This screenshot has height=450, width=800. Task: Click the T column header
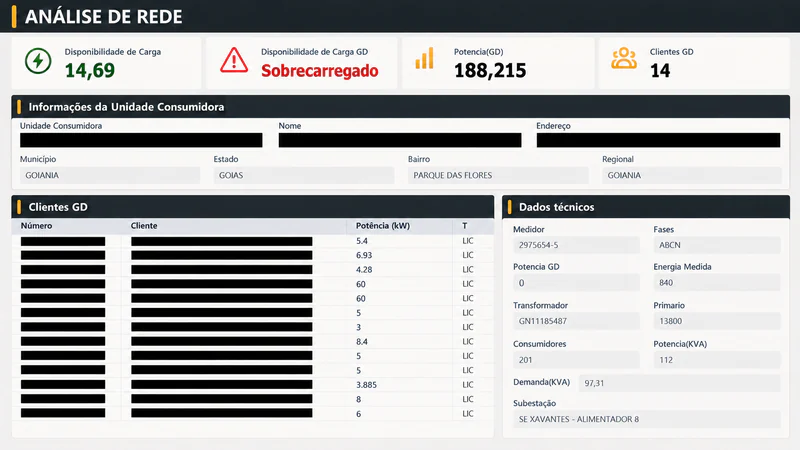tap(465, 226)
